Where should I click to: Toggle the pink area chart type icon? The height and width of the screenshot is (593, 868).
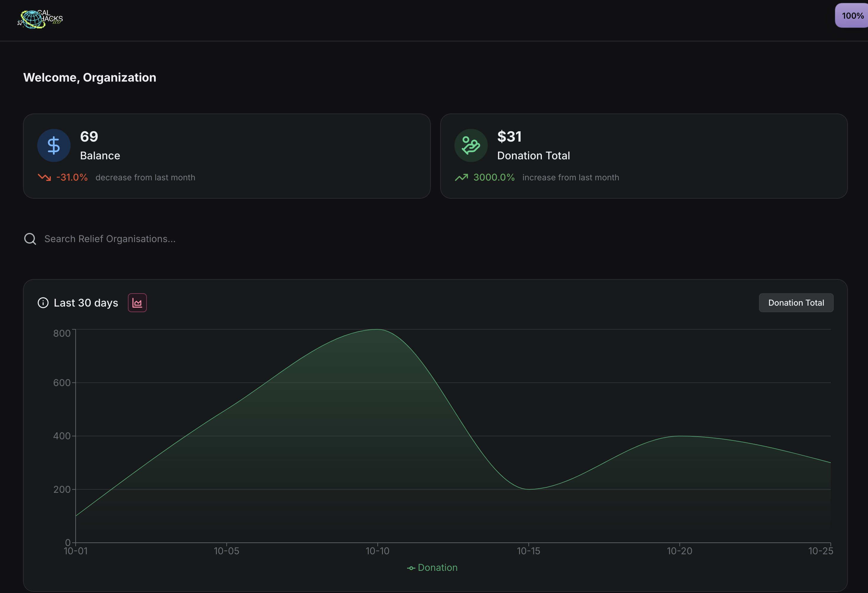click(137, 303)
